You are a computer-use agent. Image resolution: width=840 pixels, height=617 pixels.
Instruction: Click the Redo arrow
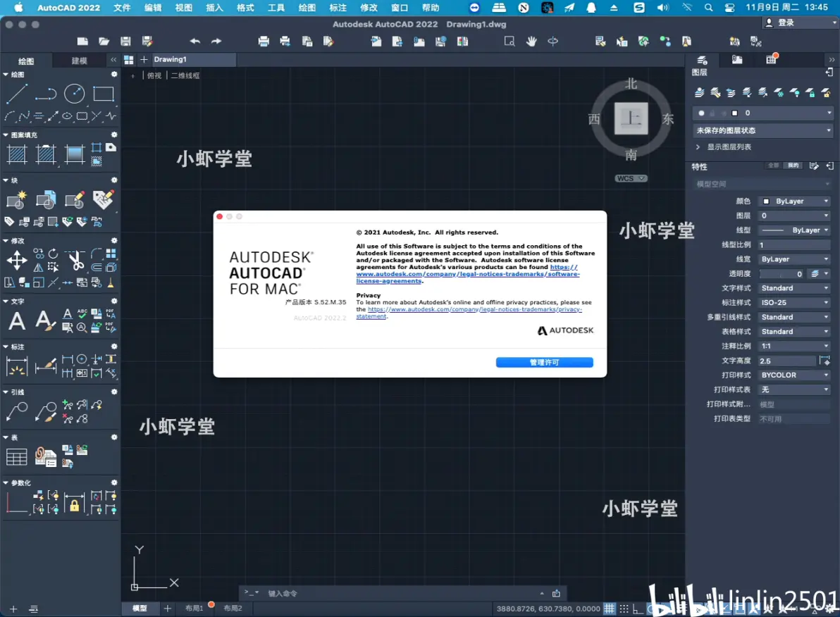click(x=216, y=42)
